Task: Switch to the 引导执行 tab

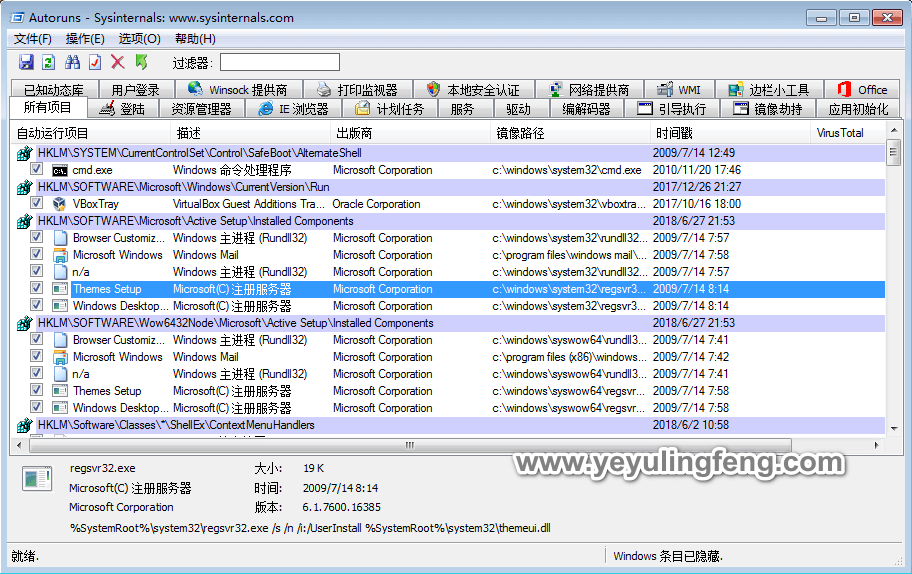Action: [672, 109]
